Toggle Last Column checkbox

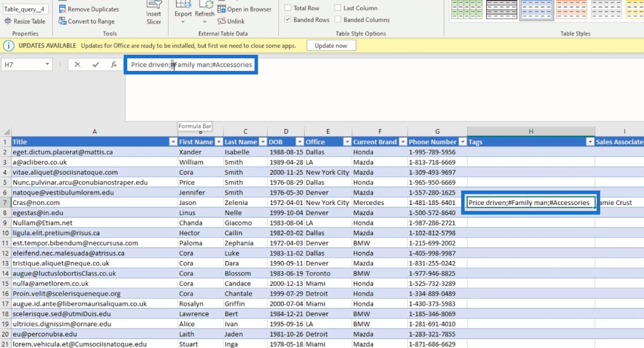(337, 8)
